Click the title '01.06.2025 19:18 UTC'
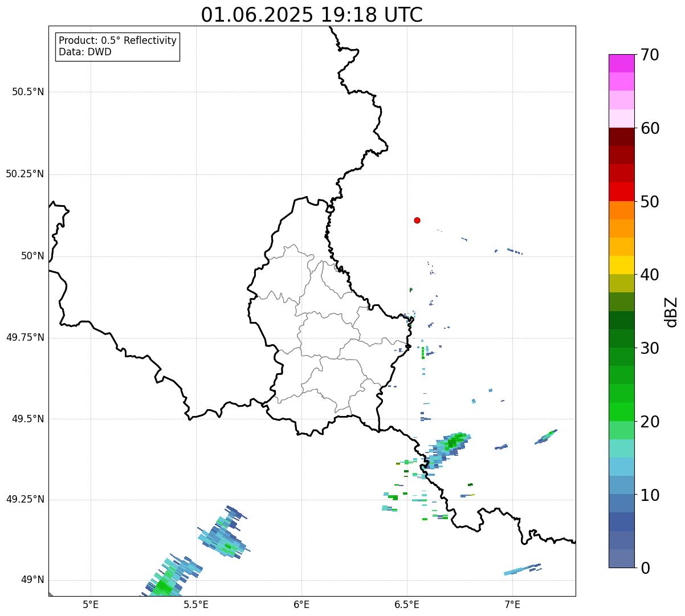The image size is (685, 616). tap(312, 15)
